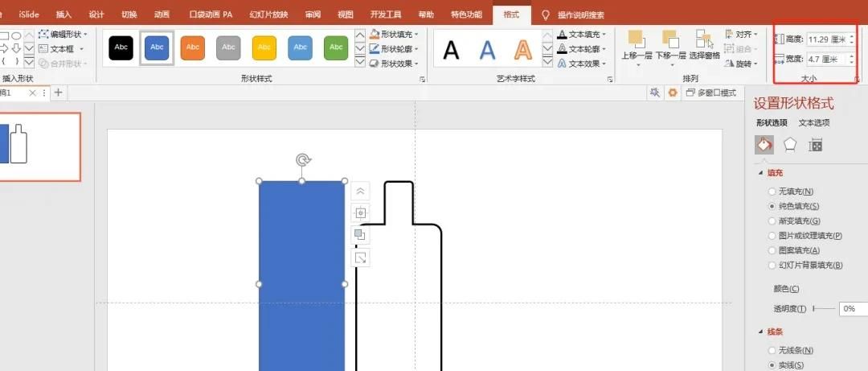Screen dimensions: 868x371
Task: Add a new document tab with plus
Action: [x=59, y=93]
